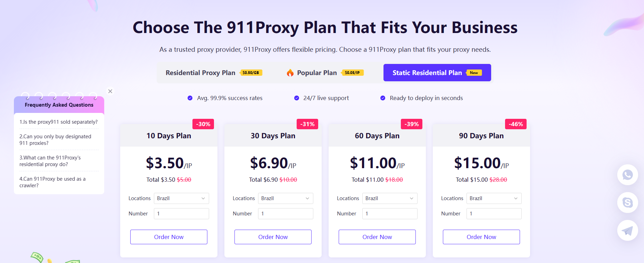Click the flame icon beside Popular Plan
The height and width of the screenshot is (263, 644).
pos(290,73)
